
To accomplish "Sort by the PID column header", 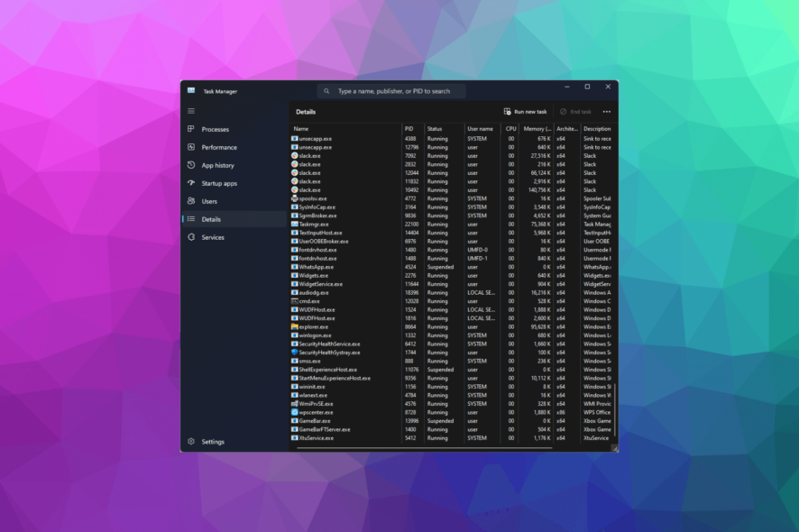I will tap(413, 129).
